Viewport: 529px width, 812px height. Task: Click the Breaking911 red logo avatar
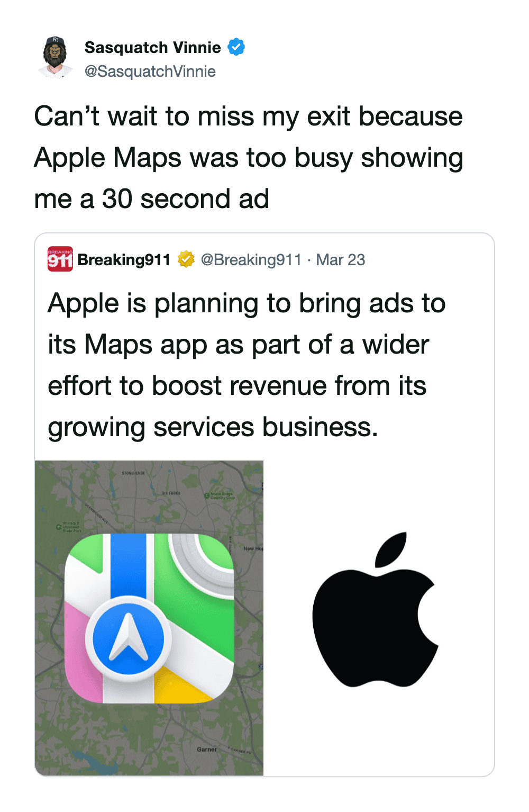pos(60,259)
